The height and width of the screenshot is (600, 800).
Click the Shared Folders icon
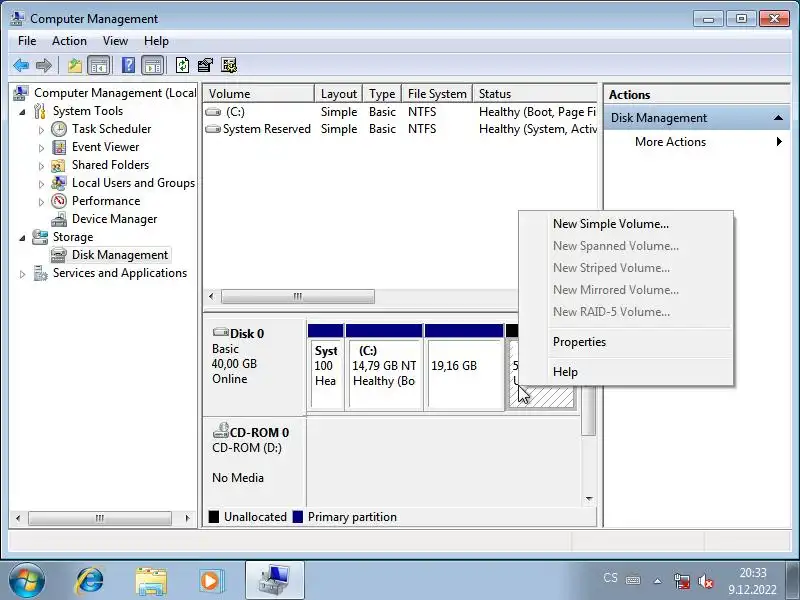pos(59,165)
